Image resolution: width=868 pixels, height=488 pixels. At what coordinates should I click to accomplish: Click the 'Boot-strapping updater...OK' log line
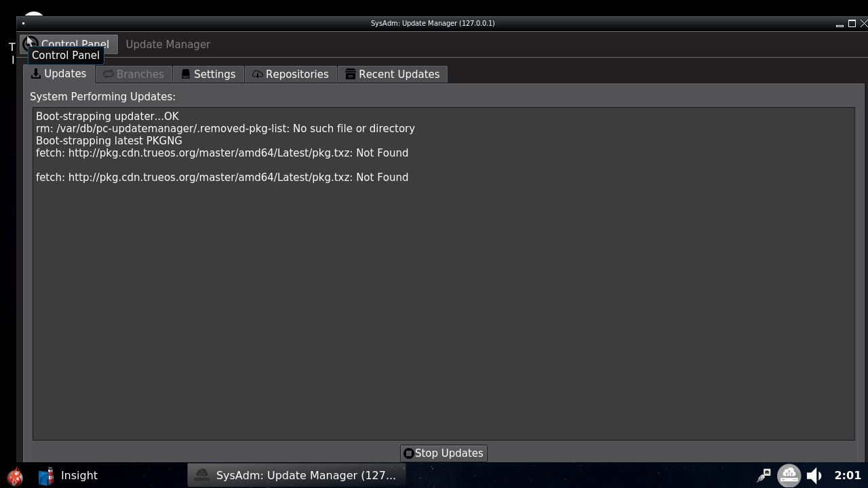click(107, 117)
